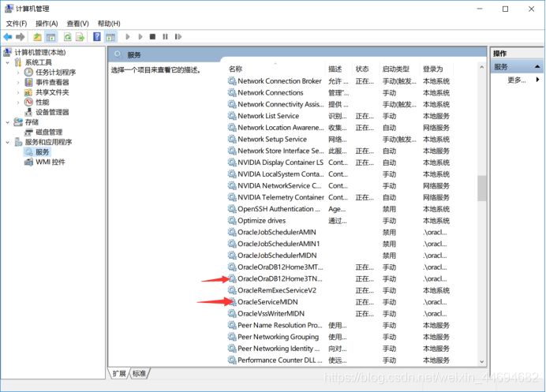Click the Stop service square icon

click(x=152, y=36)
